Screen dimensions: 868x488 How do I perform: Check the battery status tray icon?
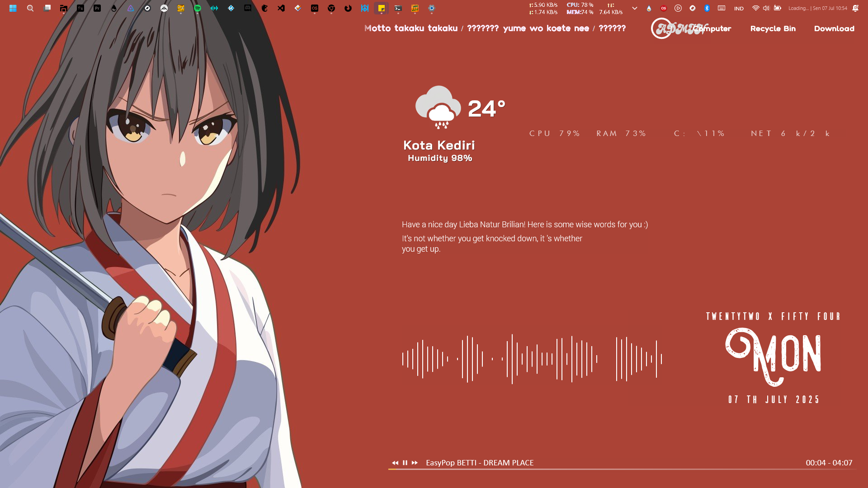778,8
